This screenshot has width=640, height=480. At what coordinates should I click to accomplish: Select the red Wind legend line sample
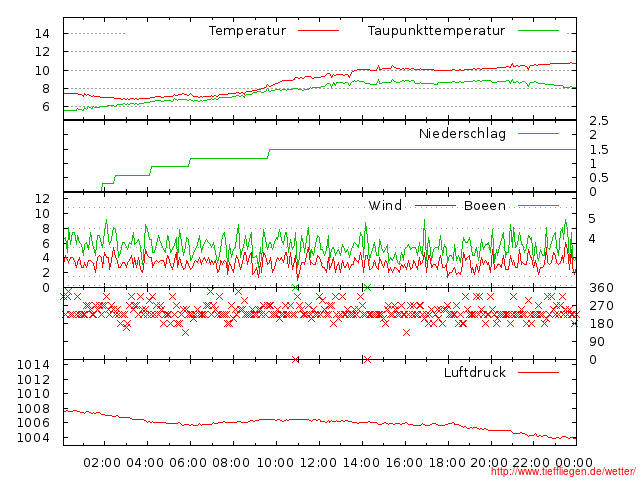coord(436,206)
